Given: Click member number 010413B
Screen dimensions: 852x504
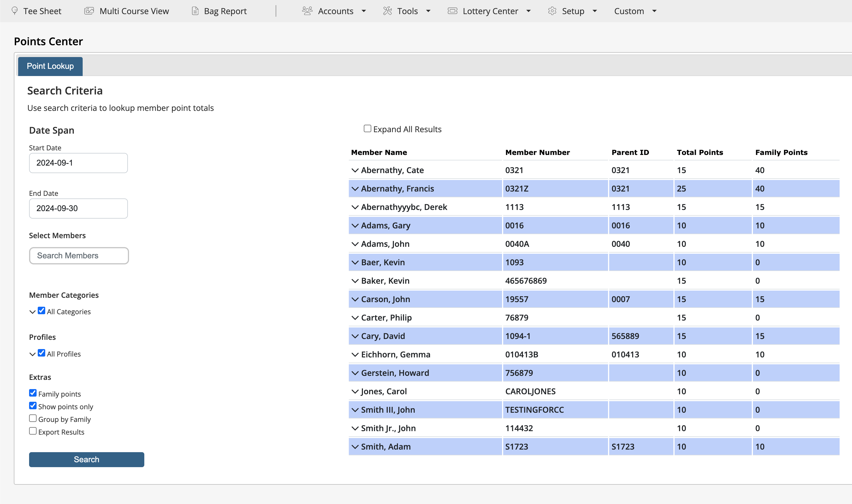Looking at the screenshot, I should point(522,355).
